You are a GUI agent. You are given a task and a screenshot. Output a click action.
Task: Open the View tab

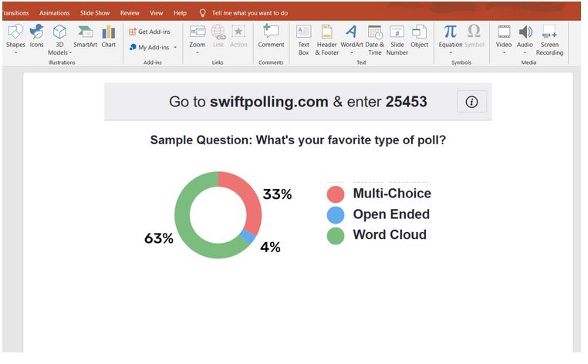(x=157, y=13)
